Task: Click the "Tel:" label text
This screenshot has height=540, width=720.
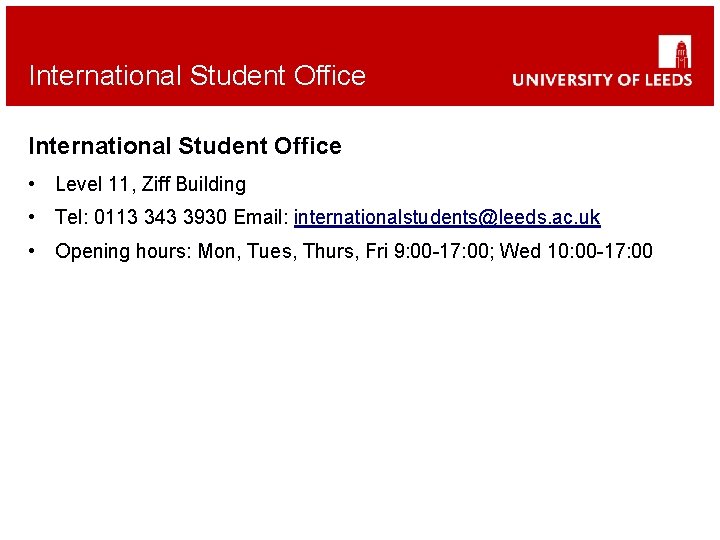Action: [x=72, y=217]
